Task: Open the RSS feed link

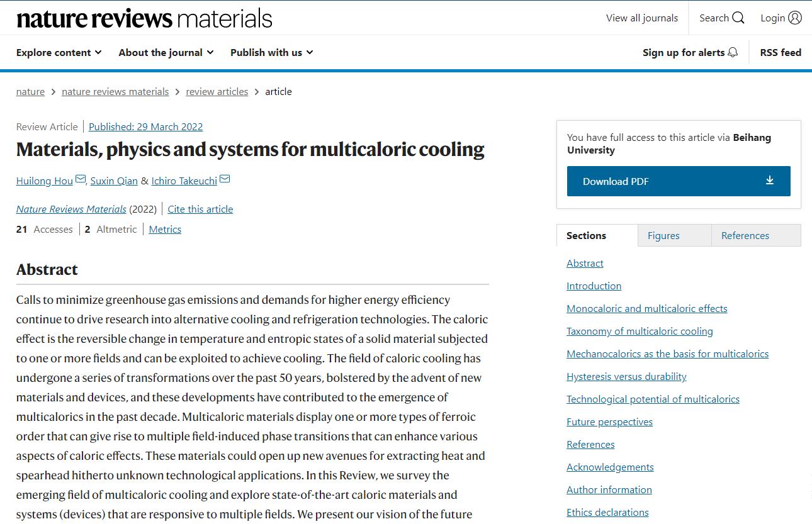Action: tap(781, 52)
